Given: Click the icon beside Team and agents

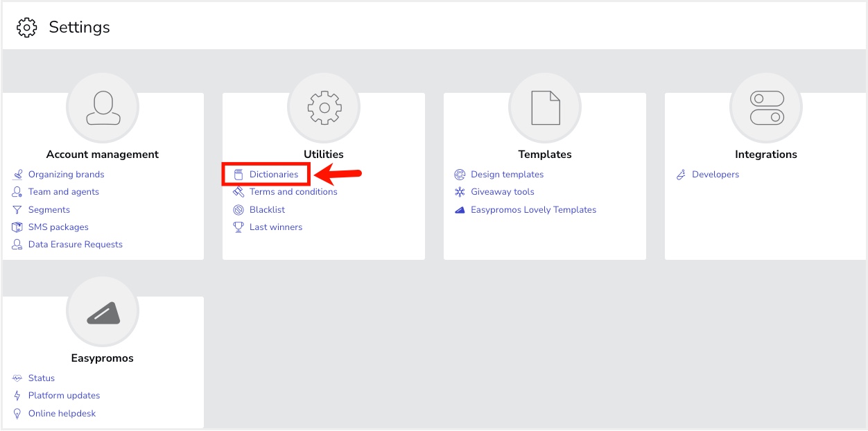Looking at the screenshot, I should 17,192.
